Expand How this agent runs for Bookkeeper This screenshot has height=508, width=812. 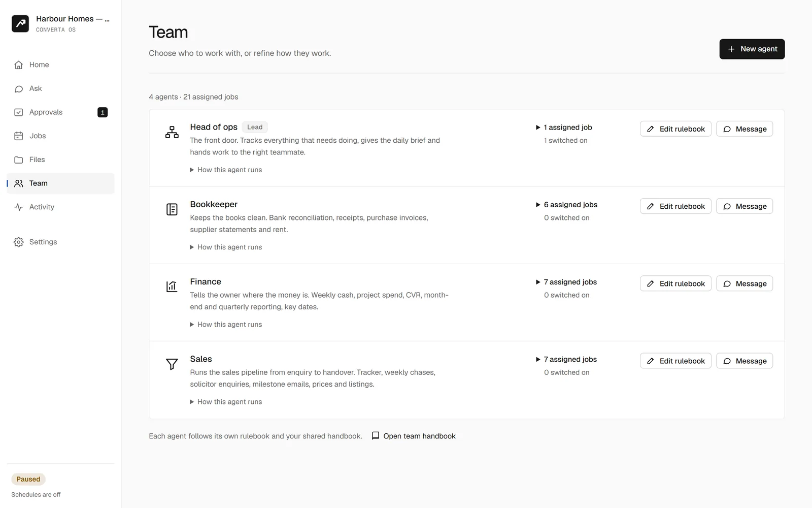click(x=226, y=247)
